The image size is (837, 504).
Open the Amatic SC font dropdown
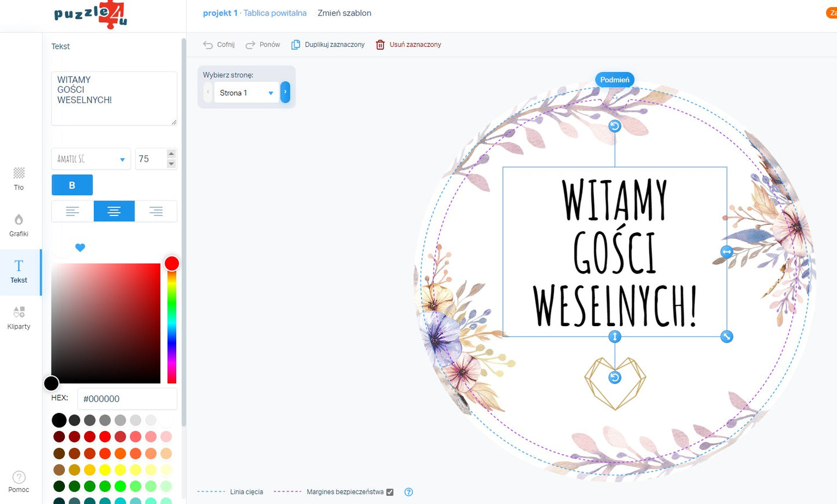point(91,159)
